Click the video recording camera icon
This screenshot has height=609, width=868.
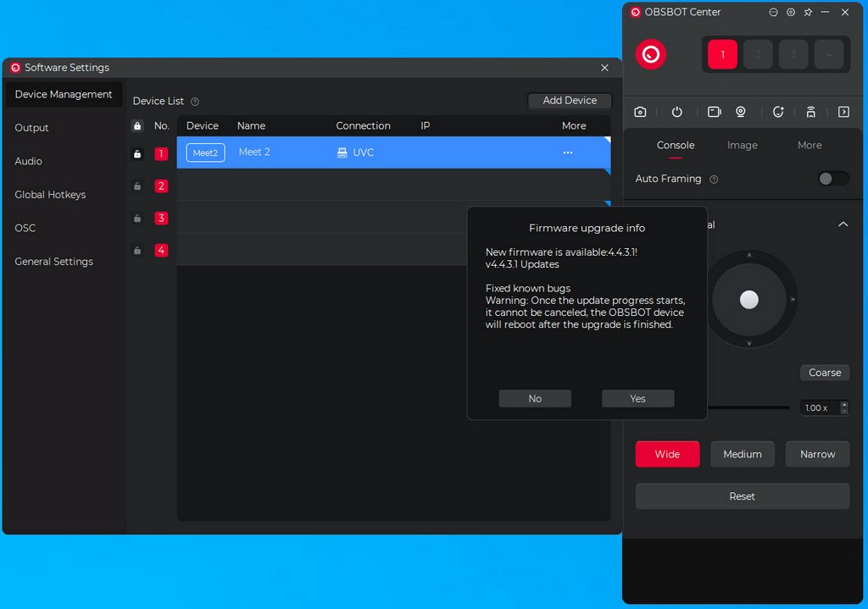pyautogui.click(x=714, y=113)
